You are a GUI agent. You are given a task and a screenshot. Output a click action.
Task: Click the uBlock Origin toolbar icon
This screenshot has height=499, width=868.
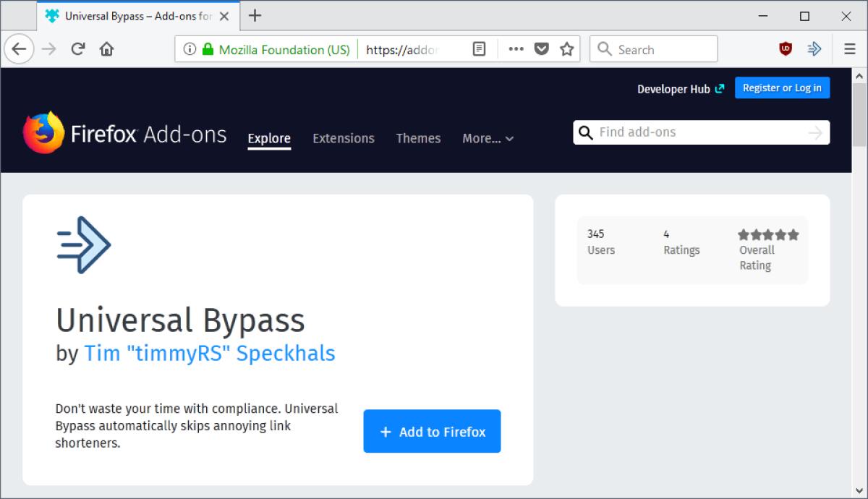point(783,48)
